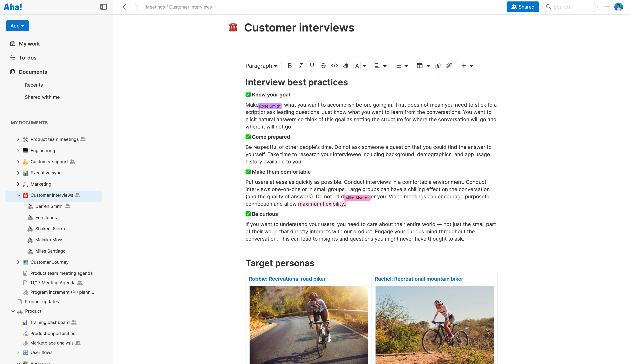Create new content with the plus icon
The image size is (630, 364).
[x=464, y=66]
